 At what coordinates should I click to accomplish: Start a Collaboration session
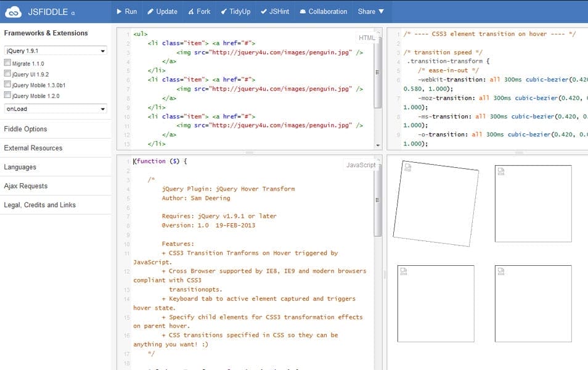click(323, 10)
